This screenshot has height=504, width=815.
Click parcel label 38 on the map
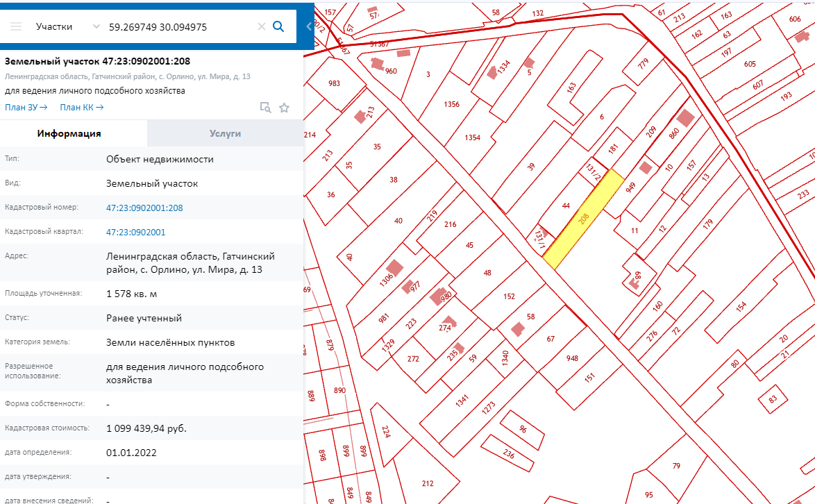coord(394,180)
